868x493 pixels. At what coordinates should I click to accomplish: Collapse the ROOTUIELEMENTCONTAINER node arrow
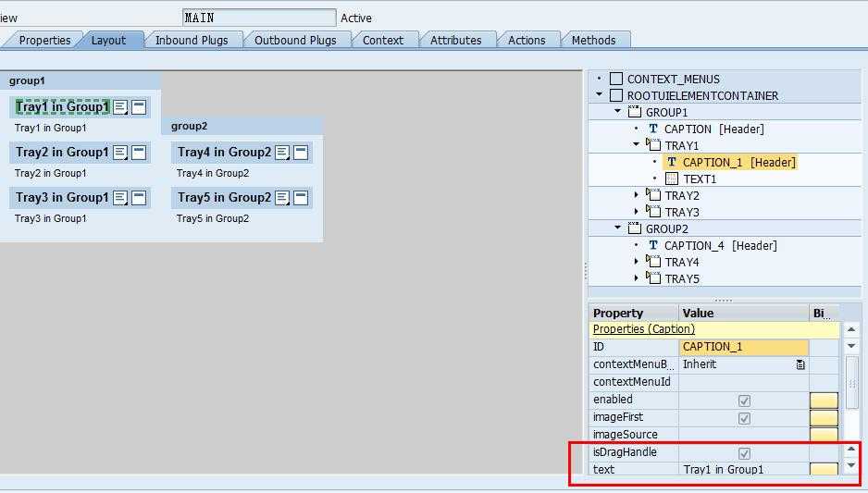pyautogui.click(x=599, y=94)
